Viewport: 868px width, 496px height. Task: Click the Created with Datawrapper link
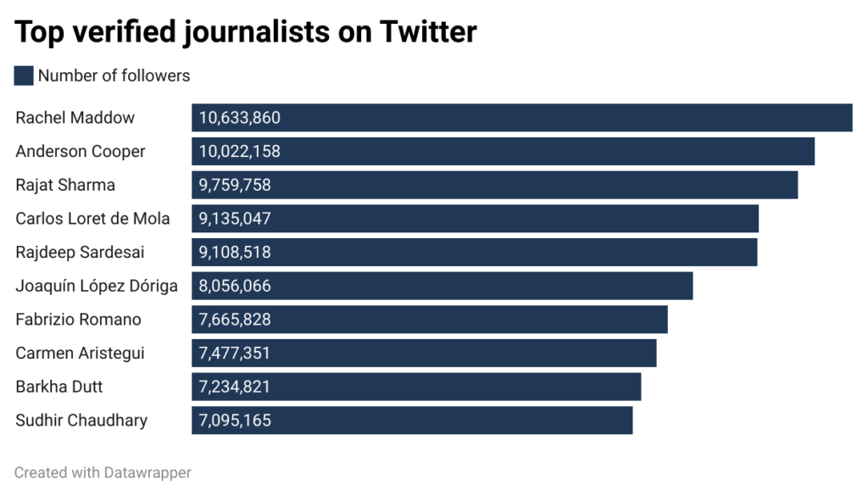click(103, 472)
